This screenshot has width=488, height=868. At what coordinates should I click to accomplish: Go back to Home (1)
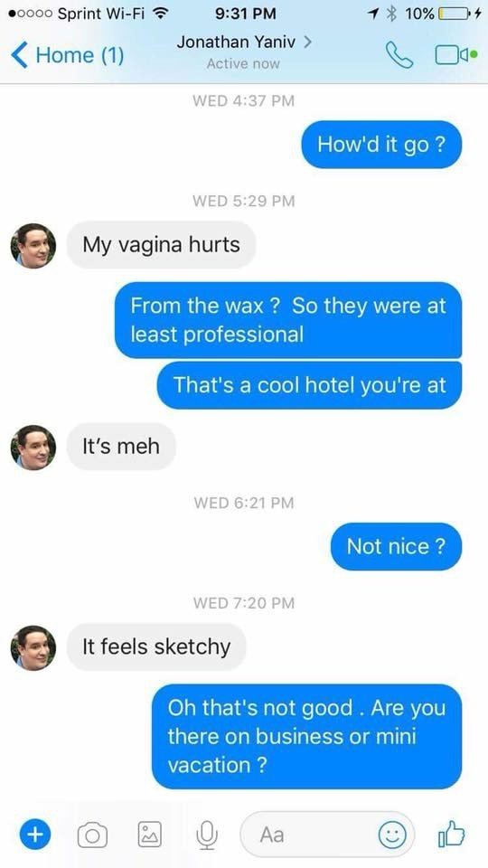(68, 55)
